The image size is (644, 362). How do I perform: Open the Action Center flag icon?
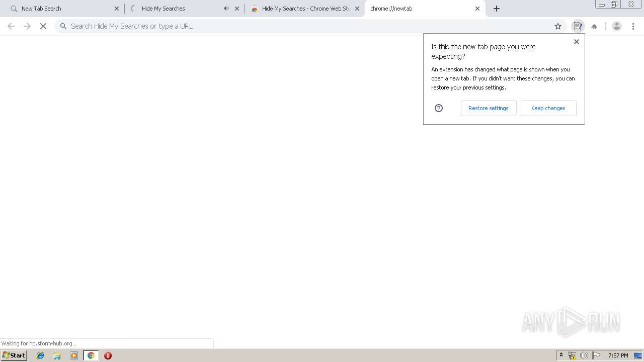coord(596,355)
